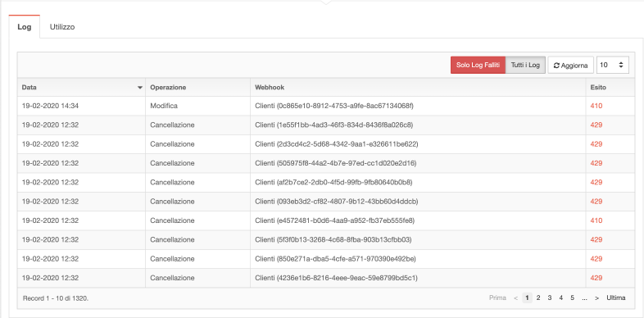Click the Aggiorna button
Viewport: 644px width, 318px height.
point(570,66)
